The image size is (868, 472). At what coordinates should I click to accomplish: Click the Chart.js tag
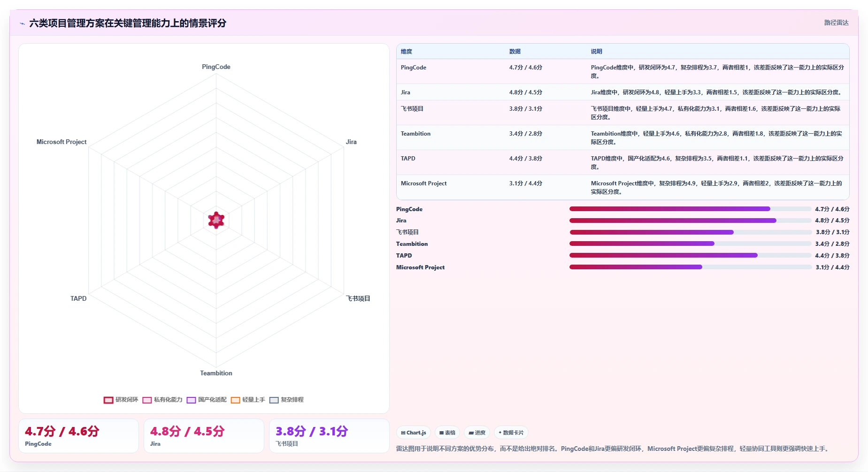click(x=414, y=433)
